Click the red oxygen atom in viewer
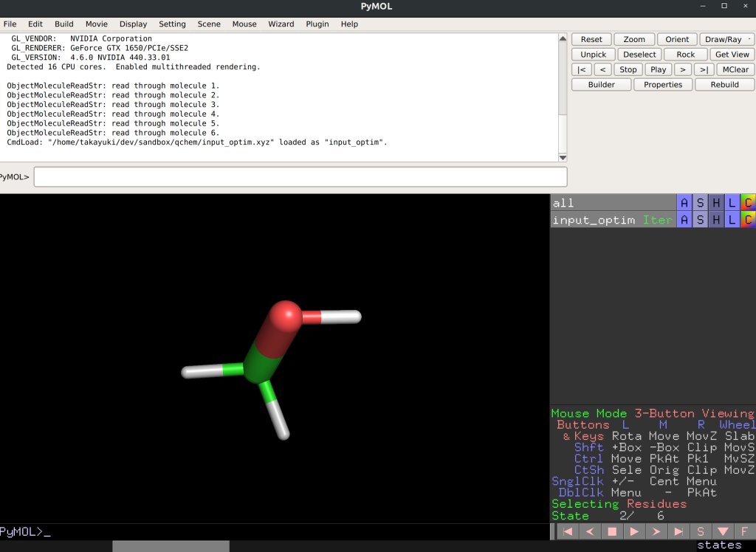This screenshot has width=756, height=552. click(x=286, y=317)
